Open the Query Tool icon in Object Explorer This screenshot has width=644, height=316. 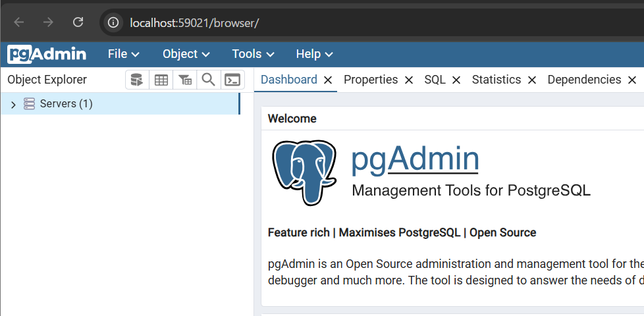137,80
